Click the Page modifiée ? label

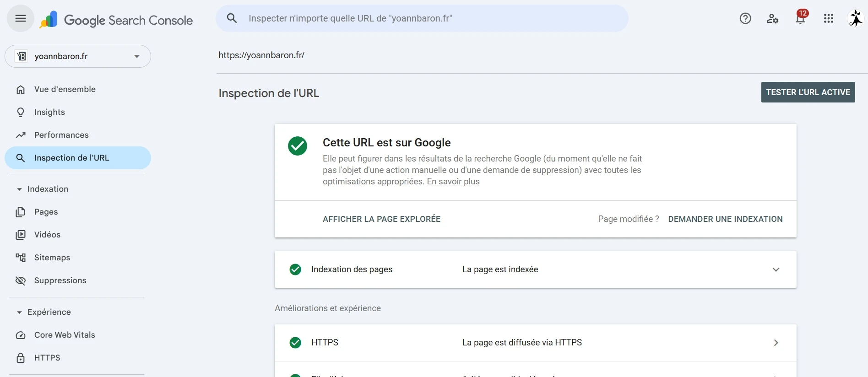pos(629,219)
